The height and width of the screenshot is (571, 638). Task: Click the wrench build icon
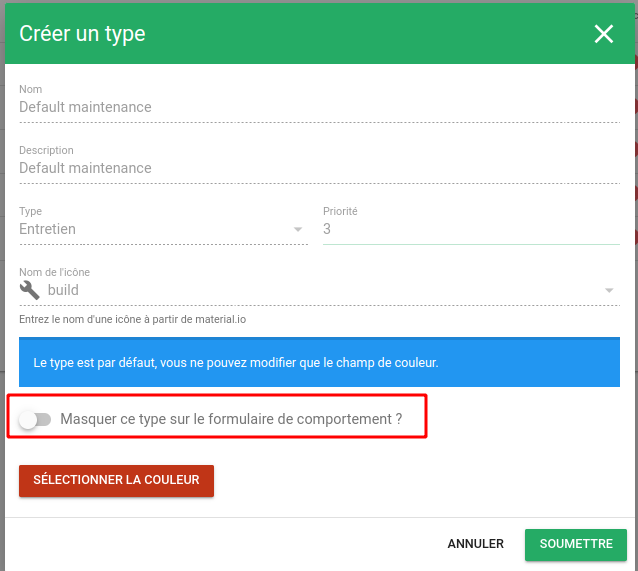(30, 290)
